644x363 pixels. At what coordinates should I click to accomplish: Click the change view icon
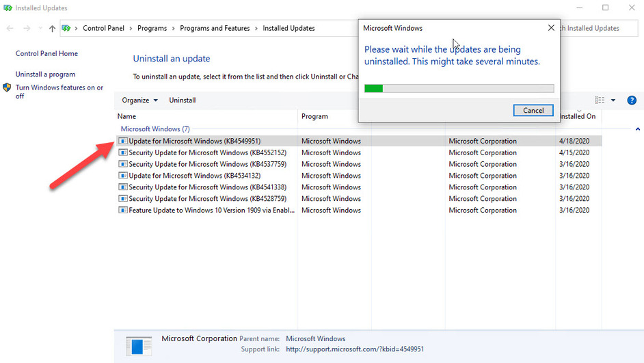[600, 100]
